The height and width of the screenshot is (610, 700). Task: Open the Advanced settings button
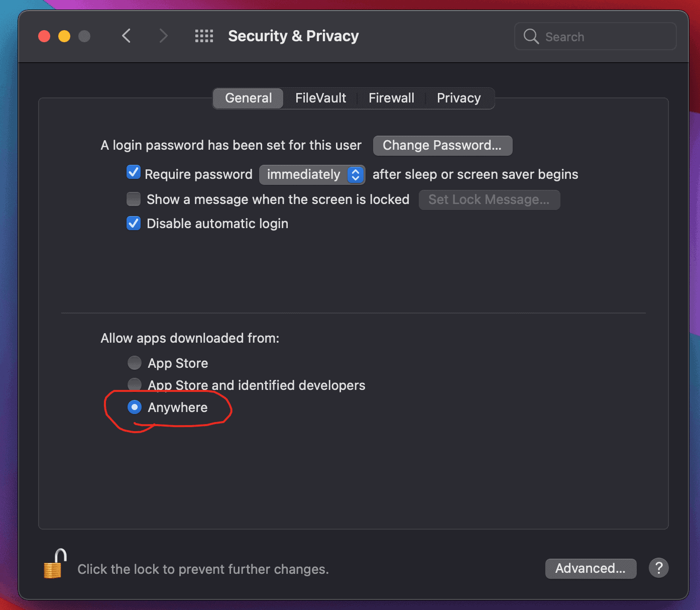(591, 568)
